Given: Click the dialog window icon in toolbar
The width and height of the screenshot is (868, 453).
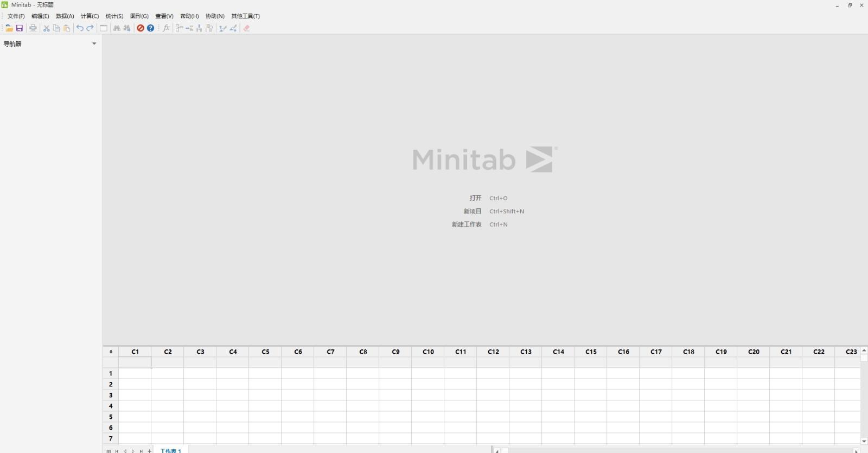Looking at the screenshot, I should (x=104, y=28).
